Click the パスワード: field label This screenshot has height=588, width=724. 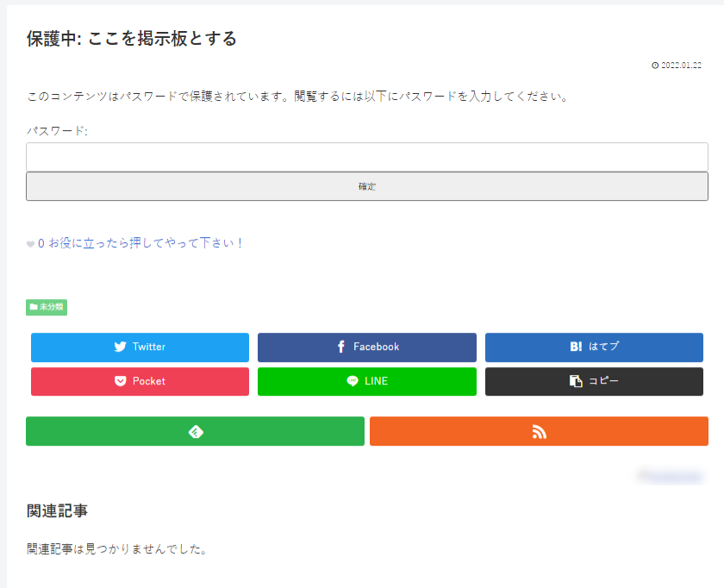57,131
